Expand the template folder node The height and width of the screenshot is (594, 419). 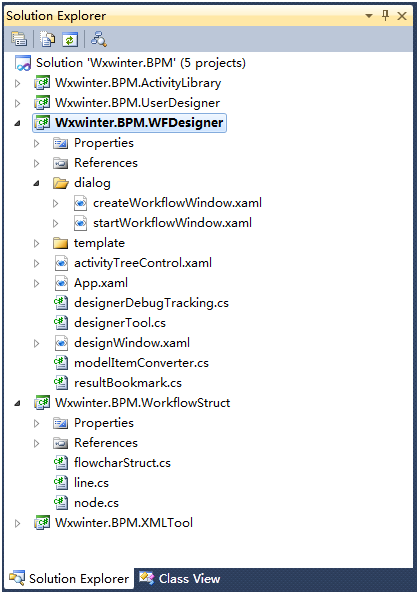click(x=36, y=243)
